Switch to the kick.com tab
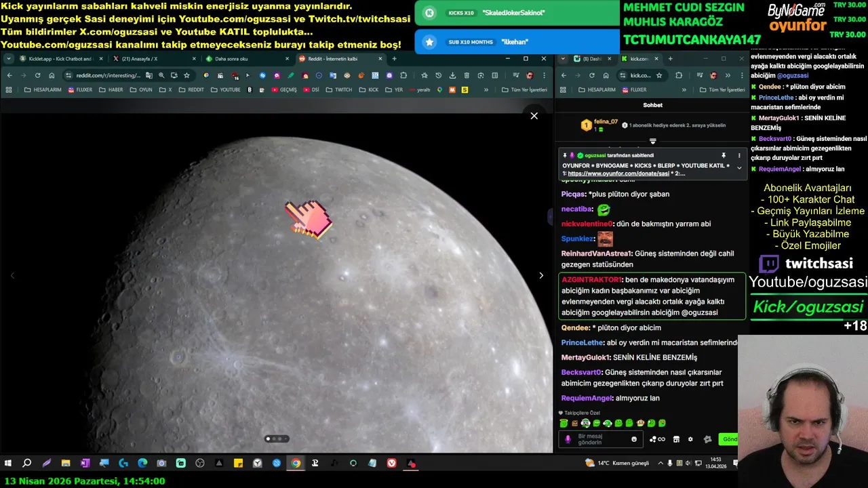The height and width of the screenshot is (488, 868). coord(639,59)
